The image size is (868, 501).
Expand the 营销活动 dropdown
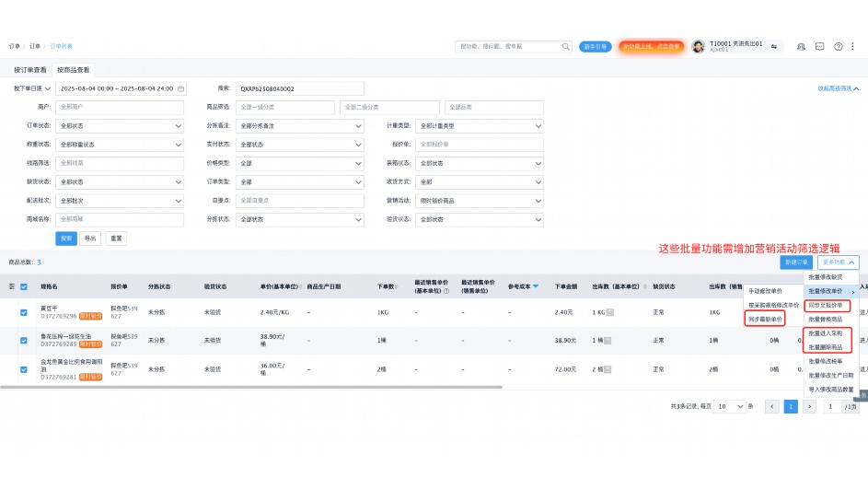(480, 201)
